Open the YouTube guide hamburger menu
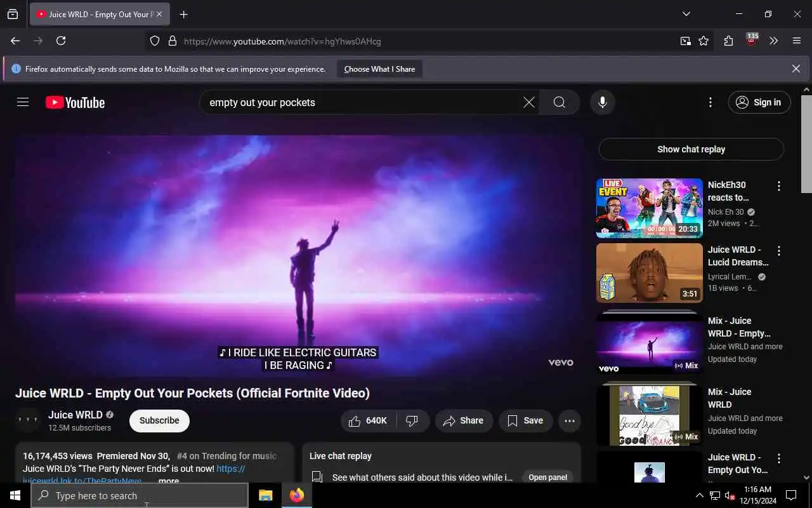 [x=23, y=102]
